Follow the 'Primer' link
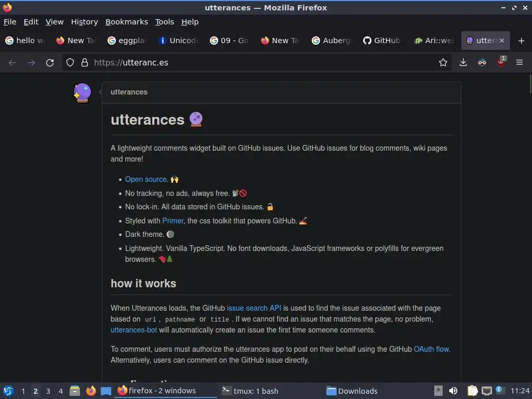The image size is (532, 399). tap(172, 220)
